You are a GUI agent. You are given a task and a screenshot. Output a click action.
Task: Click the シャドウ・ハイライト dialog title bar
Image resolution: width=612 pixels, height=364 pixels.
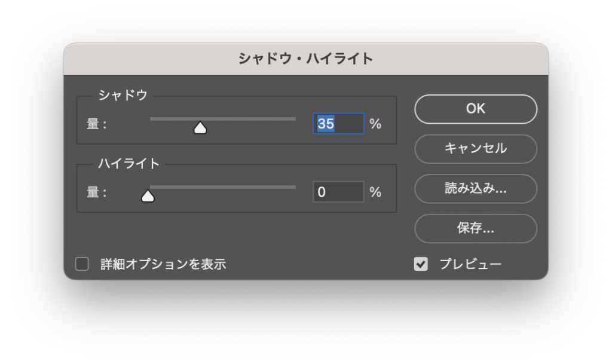point(305,59)
